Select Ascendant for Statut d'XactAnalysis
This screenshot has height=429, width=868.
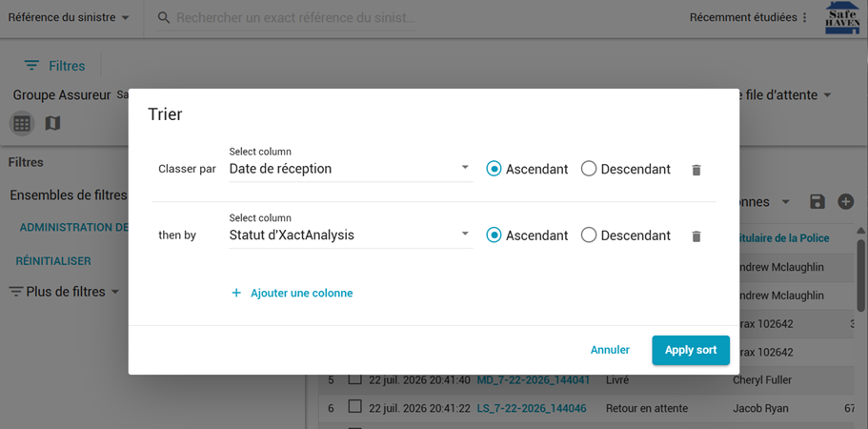pyautogui.click(x=494, y=235)
